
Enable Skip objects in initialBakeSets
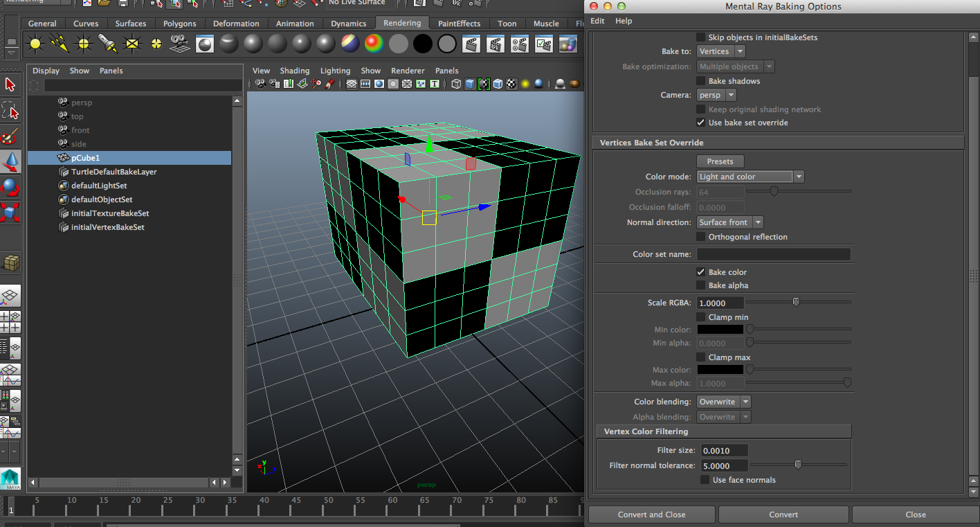[x=701, y=37]
